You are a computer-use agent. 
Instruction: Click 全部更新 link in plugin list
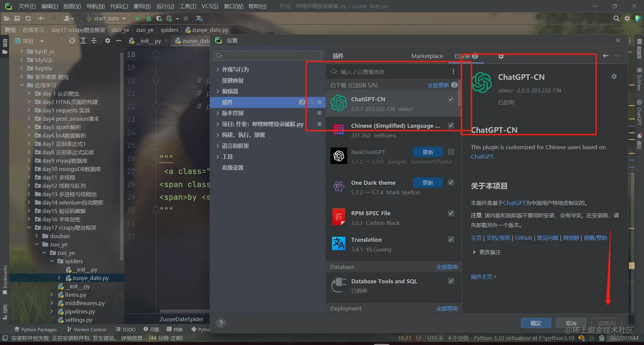(x=438, y=85)
